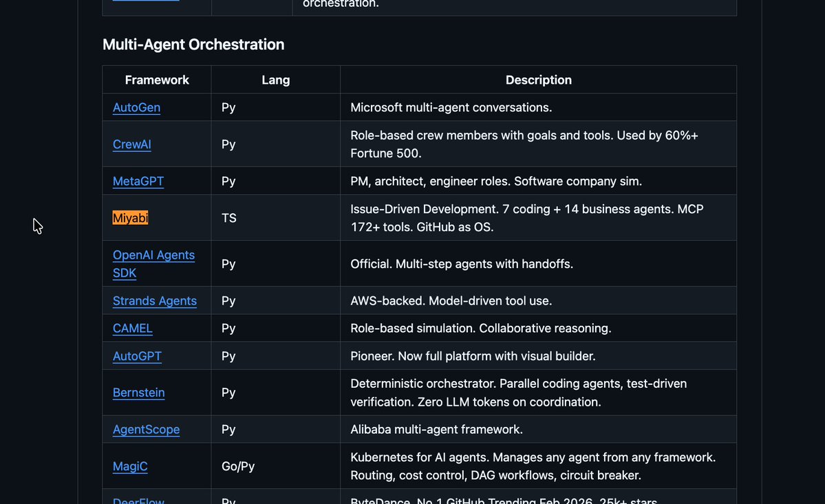Image resolution: width=825 pixels, height=504 pixels.
Task: Open the CrewAI link
Action: point(131,144)
